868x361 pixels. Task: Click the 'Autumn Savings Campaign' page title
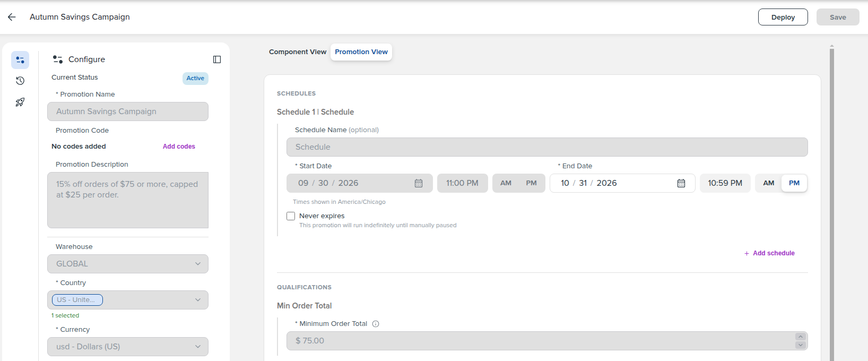point(80,17)
